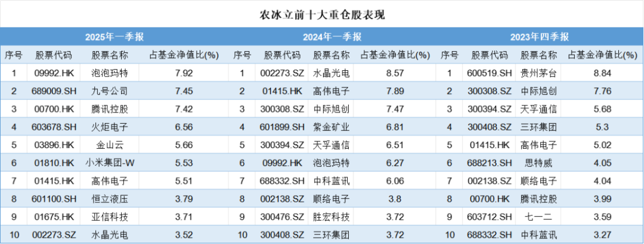Click the 6.27 net value ratio
The width and height of the screenshot is (644, 244).
click(395, 163)
